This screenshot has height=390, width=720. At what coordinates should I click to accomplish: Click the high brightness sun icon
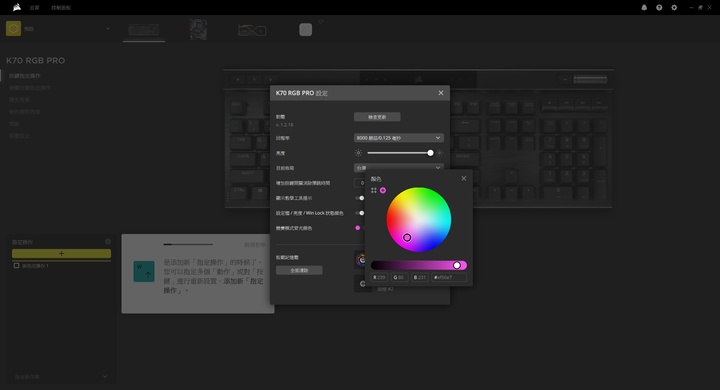click(439, 153)
